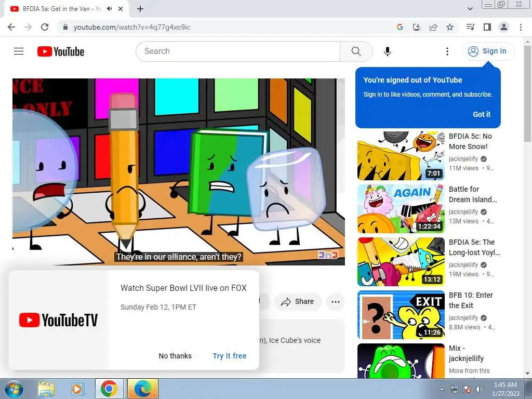The image size is (532, 399).
Task: Click jacknjellify channel under BFB 10
Action: (463, 318)
